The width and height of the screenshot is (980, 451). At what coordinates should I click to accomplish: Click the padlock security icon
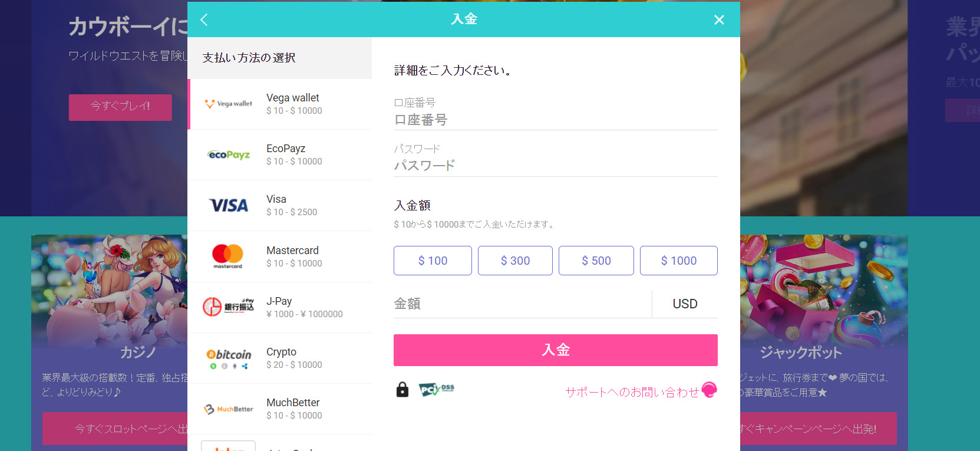(x=402, y=389)
